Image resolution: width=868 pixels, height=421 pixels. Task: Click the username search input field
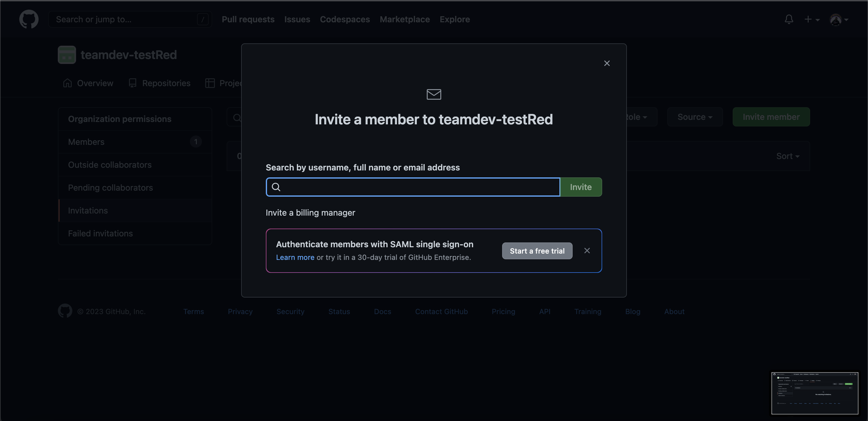[x=404, y=187]
